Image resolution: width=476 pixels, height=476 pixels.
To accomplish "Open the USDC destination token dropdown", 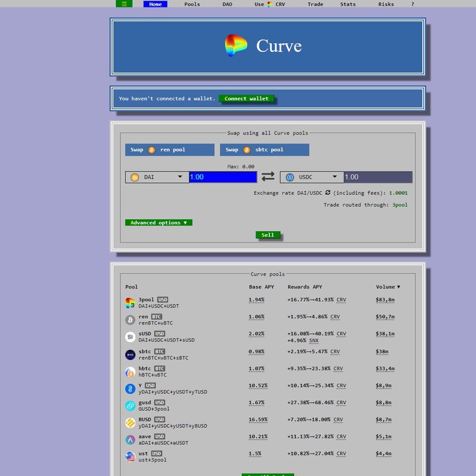I will (x=312, y=177).
